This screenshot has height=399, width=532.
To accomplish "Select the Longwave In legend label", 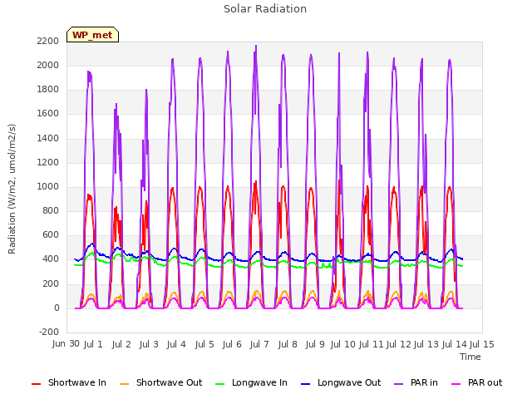I will coord(259,382).
